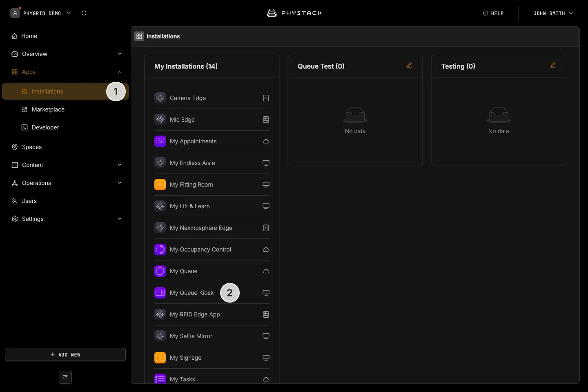Viewport: 588px width, 392px height.
Task: Expand the Overview menu chevron
Action: click(120, 53)
